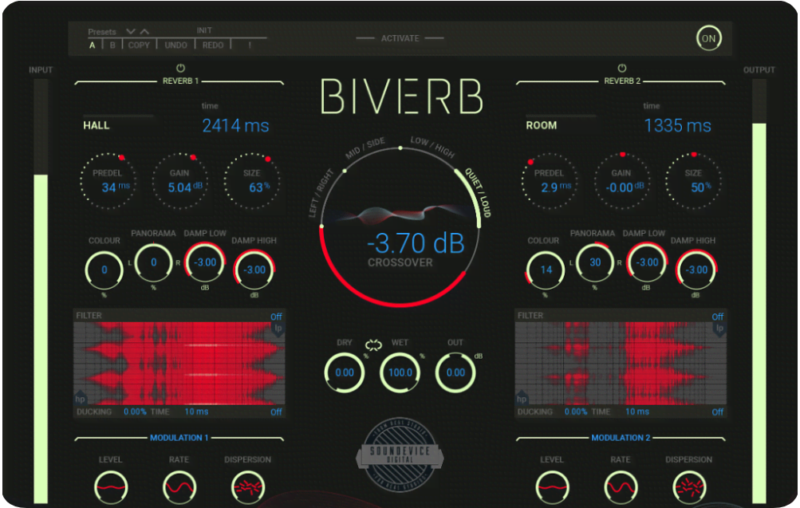This screenshot has width=800, height=508.
Task: Toggle Reverb 1 filter Off switch
Action: click(276, 316)
